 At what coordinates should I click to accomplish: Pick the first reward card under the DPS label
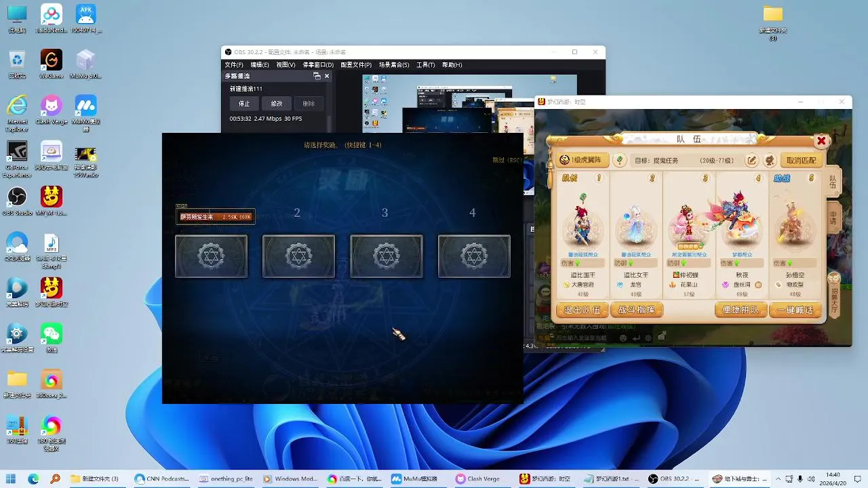(211, 256)
